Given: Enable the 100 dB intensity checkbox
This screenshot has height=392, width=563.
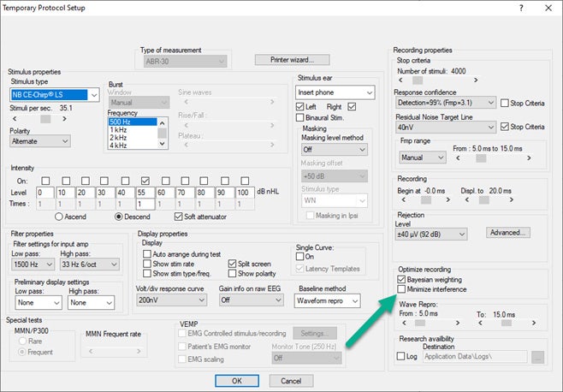Looking at the screenshot, I should point(245,181).
